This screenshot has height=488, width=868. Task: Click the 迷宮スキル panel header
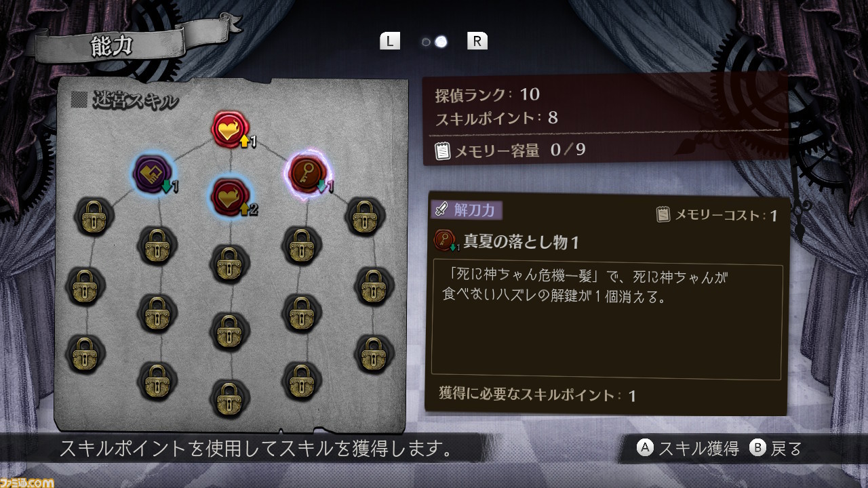coord(125,101)
